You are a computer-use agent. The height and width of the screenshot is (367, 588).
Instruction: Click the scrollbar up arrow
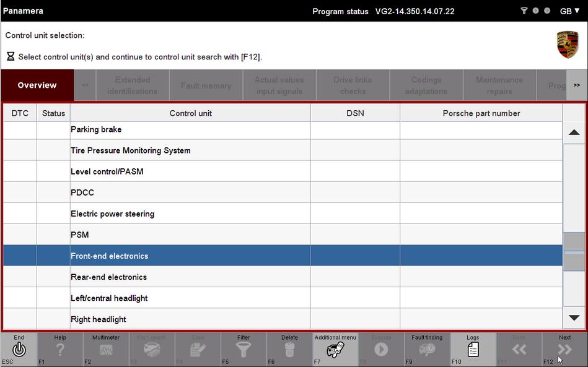coord(574,132)
